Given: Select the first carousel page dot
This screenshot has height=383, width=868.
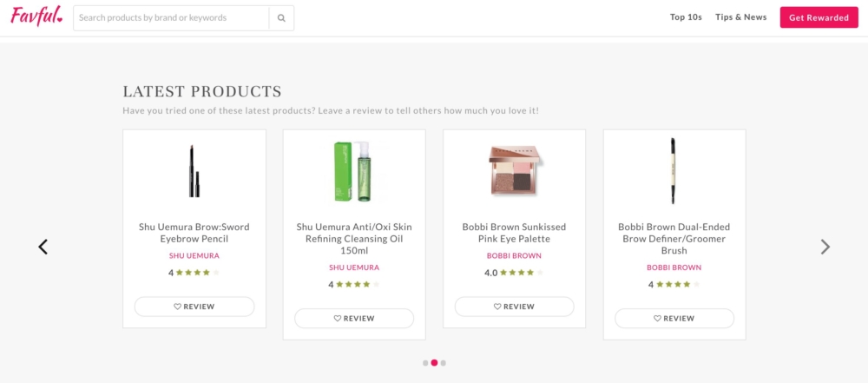Looking at the screenshot, I should [x=425, y=363].
